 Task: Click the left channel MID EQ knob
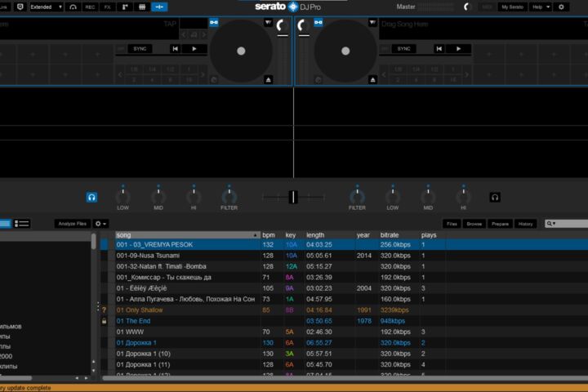point(158,196)
